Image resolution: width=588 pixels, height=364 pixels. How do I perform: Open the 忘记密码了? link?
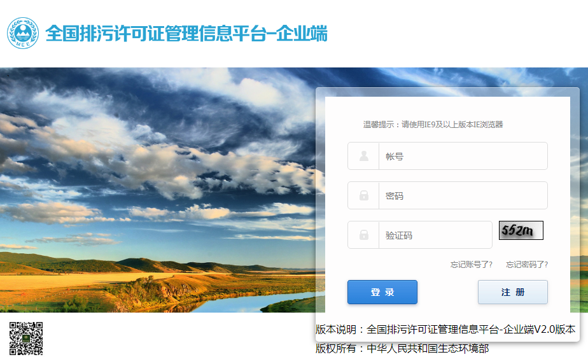click(527, 265)
